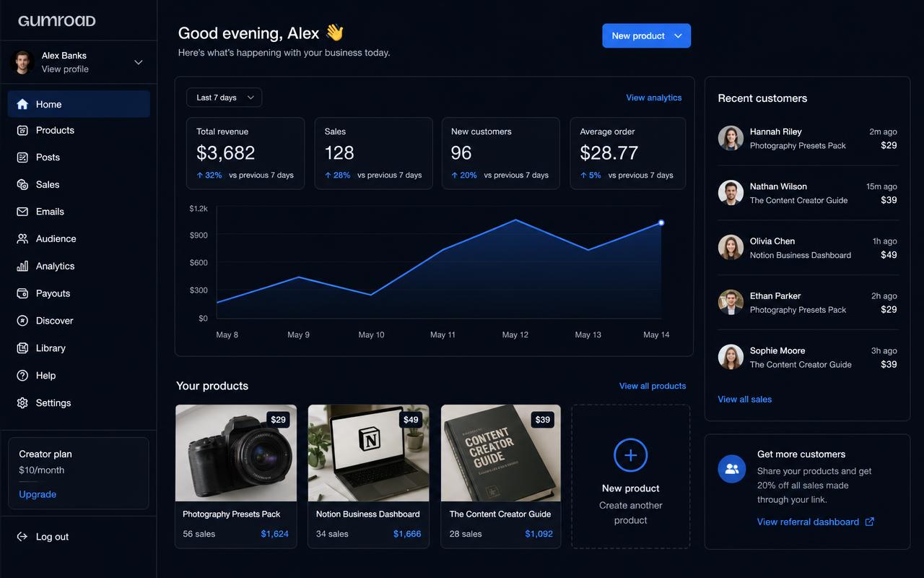The image size is (924, 578).
Task: Click the Products icon in sidebar
Action: pos(22,130)
